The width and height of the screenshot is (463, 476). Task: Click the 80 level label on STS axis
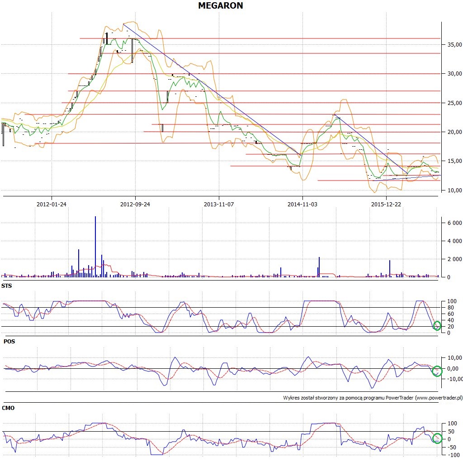pos(451,308)
